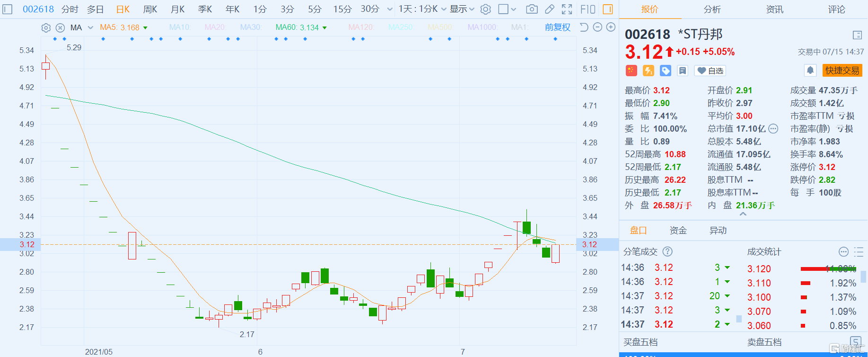Zoom out the K-line chart

coord(597,27)
